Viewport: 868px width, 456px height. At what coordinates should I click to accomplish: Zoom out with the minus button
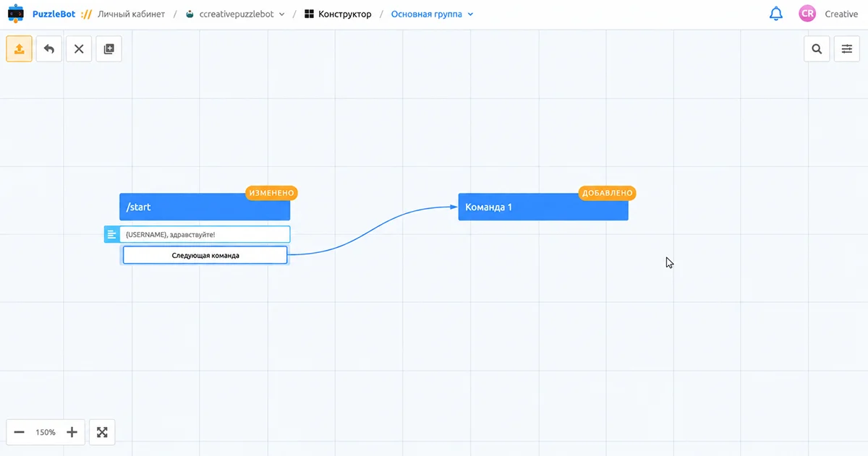click(20, 432)
